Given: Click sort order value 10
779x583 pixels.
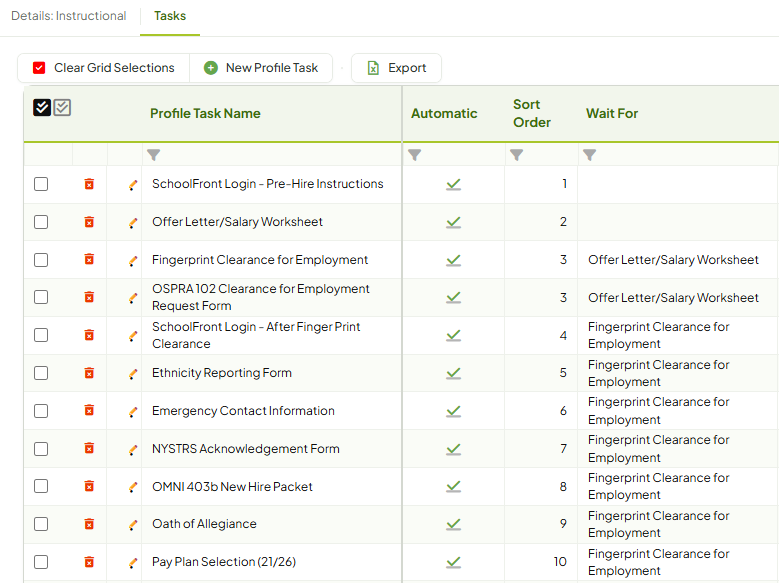Looking at the screenshot, I should click(x=560, y=562).
